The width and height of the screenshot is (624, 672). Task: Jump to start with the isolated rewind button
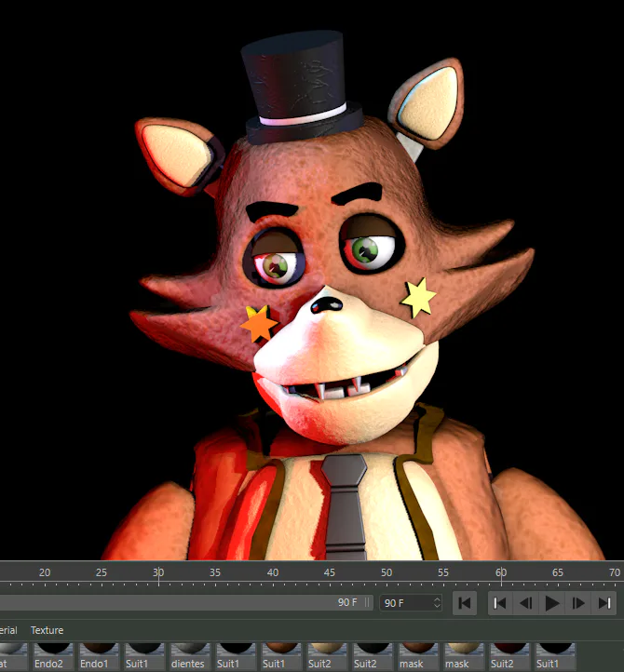[465, 603]
